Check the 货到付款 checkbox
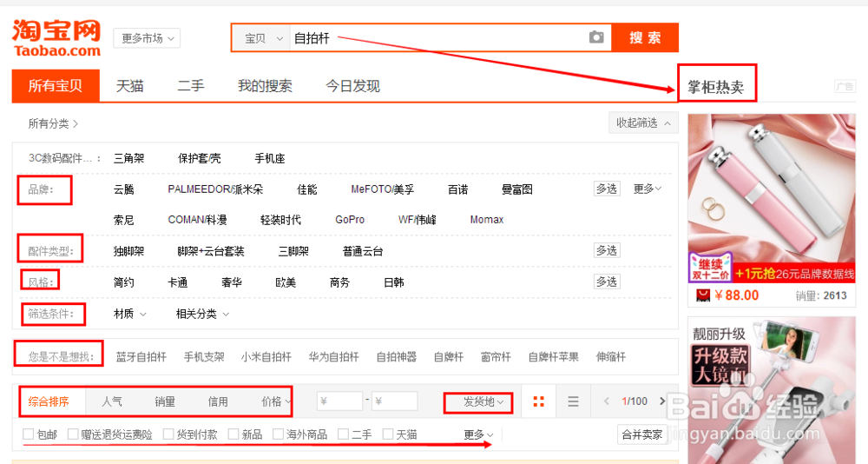 click(x=168, y=434)
